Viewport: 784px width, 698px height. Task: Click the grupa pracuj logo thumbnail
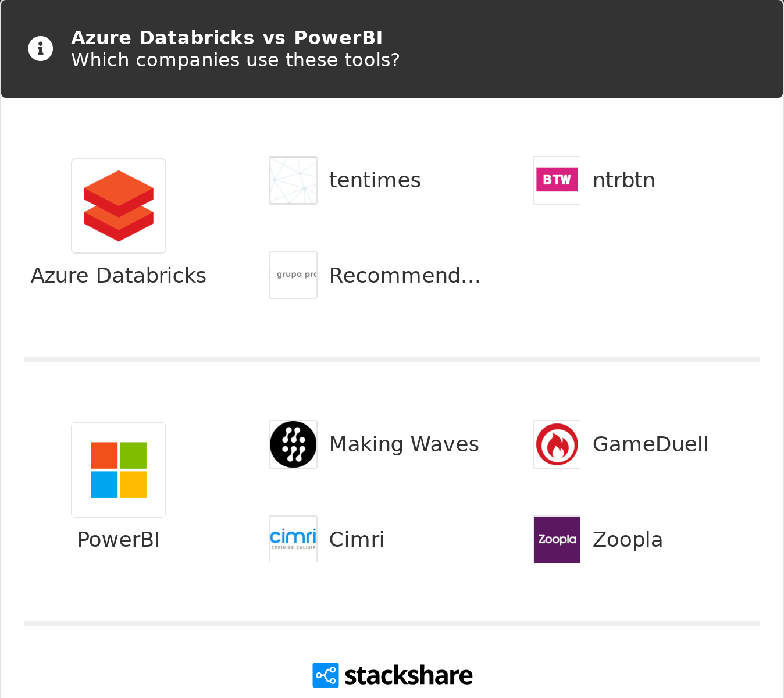[293, 275]
